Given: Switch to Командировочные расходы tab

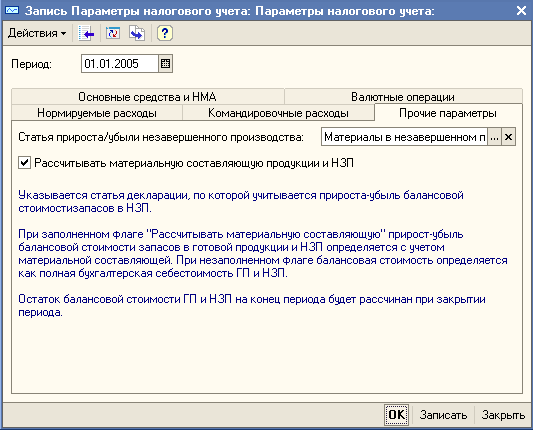Looking at the screenshot, I should point(278,113).
